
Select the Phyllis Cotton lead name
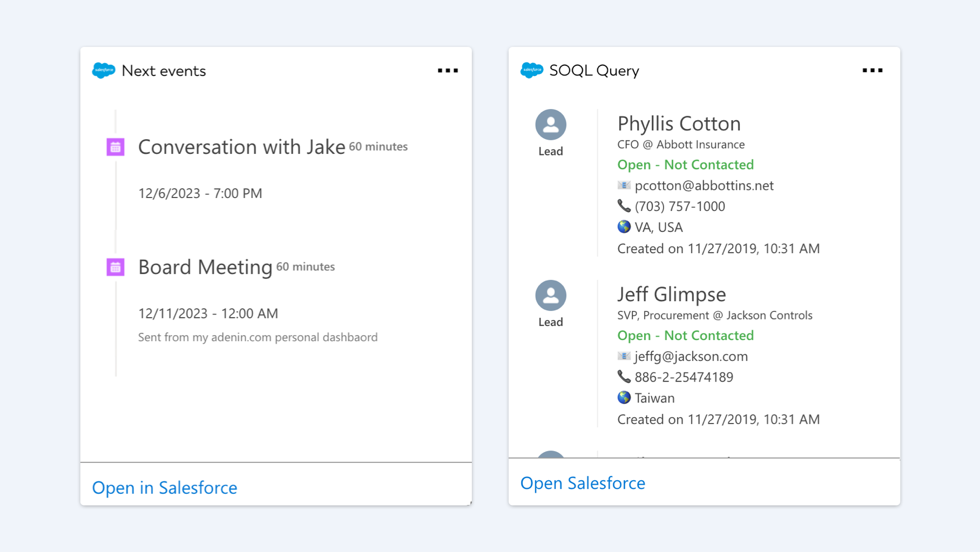pyautogui.click(x=679, y=124)
